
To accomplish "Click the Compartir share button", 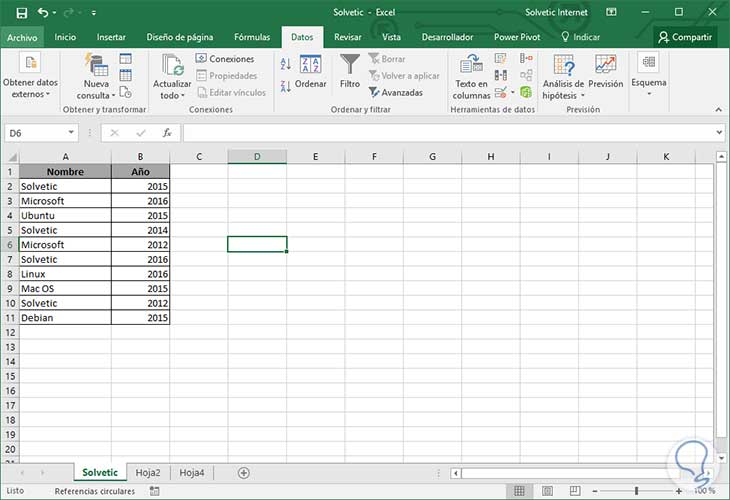I will [685, 37].
